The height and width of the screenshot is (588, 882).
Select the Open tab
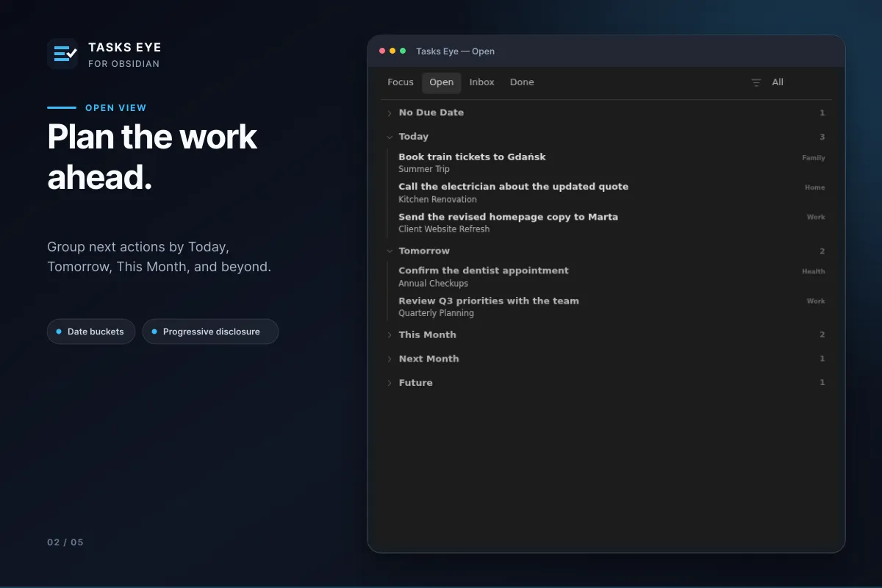pyautogui.click(x=441, y=82)
